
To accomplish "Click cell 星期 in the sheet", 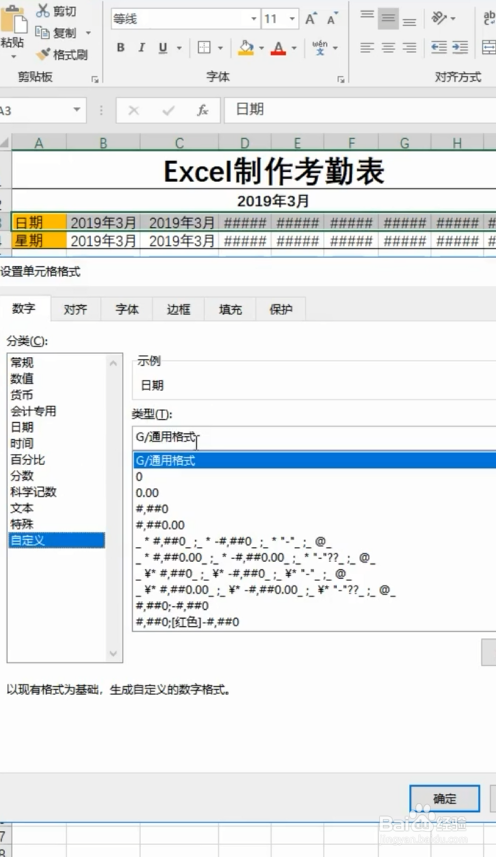I will (x=39, y=240).
